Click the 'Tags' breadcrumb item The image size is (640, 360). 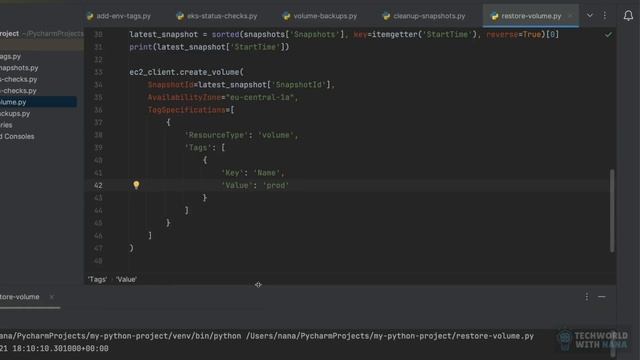97,280
